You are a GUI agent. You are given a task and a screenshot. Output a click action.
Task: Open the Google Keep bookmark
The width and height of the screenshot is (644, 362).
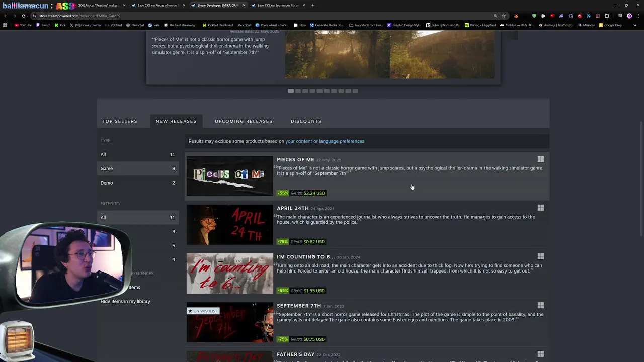click(x=610, y=25)
